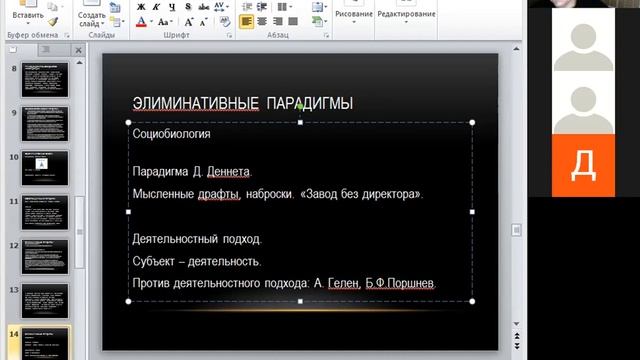Toggle text shadow S formatting
Screen dimensions: 640x360
pos(188,7)
